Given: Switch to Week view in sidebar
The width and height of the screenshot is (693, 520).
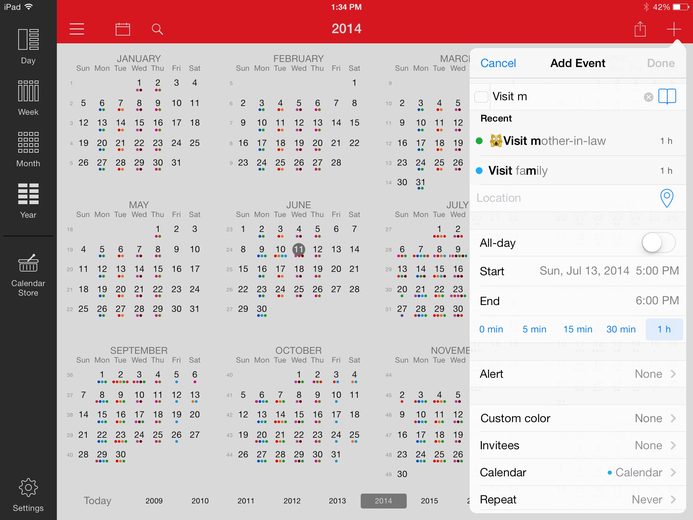Looking at the screenshot, I should (x=28, y=98).
